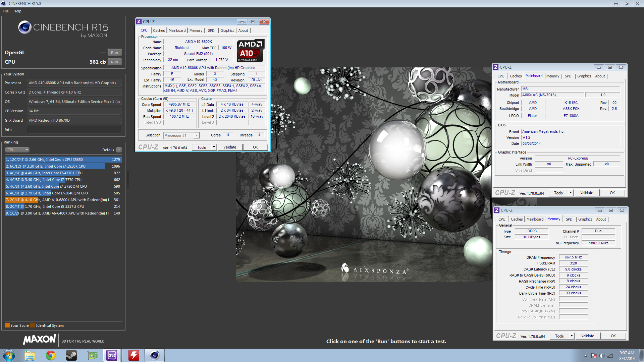Image resolution: width=644 pixels, height=362 pixels.
Task: Select SPD tab in Memory window
Action: tap(569, 219)
